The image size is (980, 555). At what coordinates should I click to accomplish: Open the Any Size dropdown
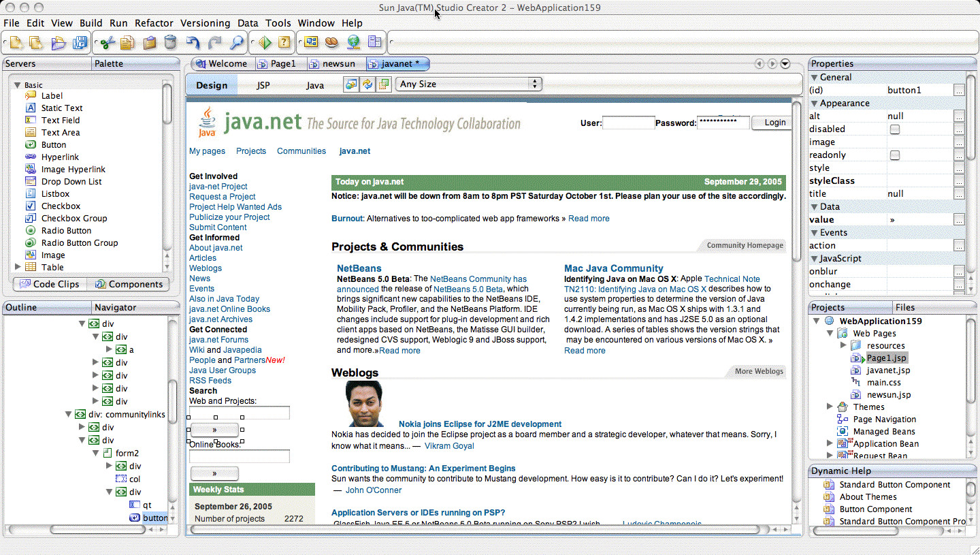click(x=468, y=84)
